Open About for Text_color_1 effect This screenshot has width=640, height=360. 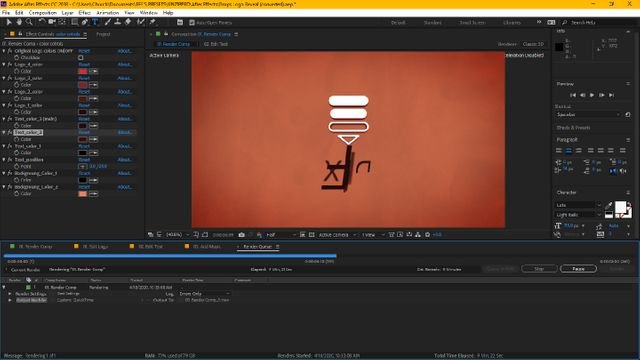click(x=124, y=146)
